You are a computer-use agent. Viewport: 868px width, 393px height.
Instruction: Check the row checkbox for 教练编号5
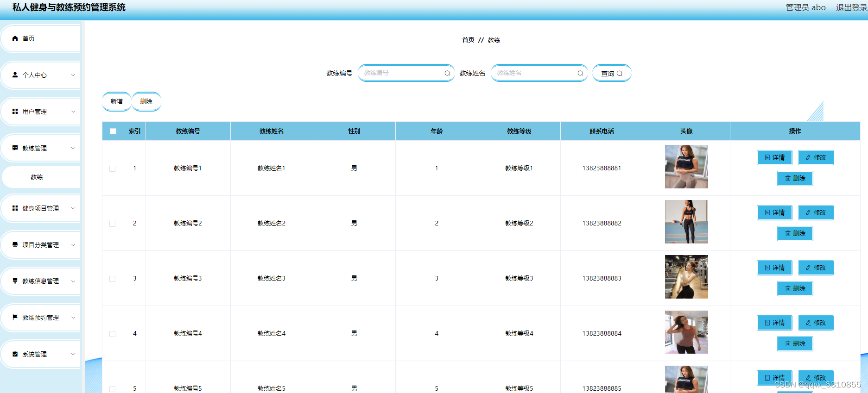113,389
